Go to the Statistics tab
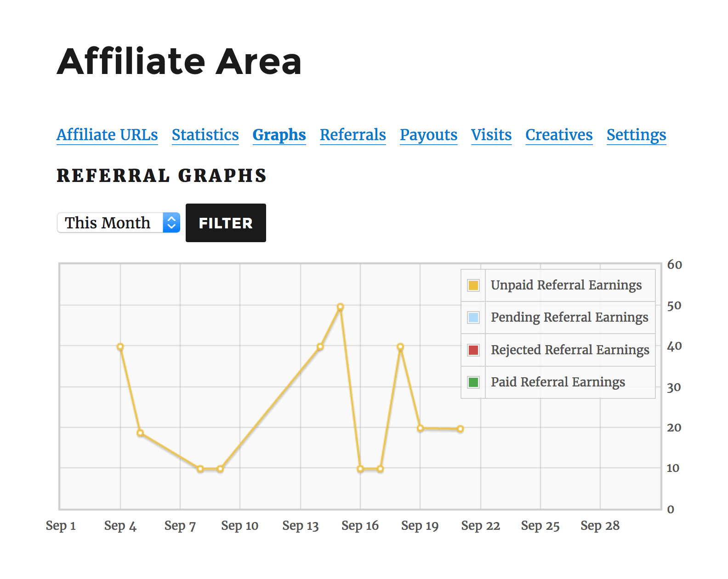The height and width of the screenshot is (579, 728). coord(205,135)
